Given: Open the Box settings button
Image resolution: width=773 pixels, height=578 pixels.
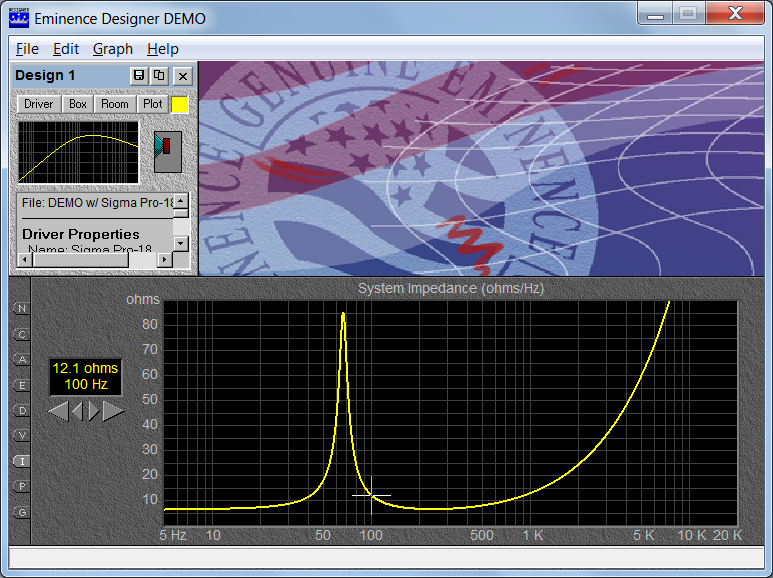Looking at the screenshot, I should 78,104.
